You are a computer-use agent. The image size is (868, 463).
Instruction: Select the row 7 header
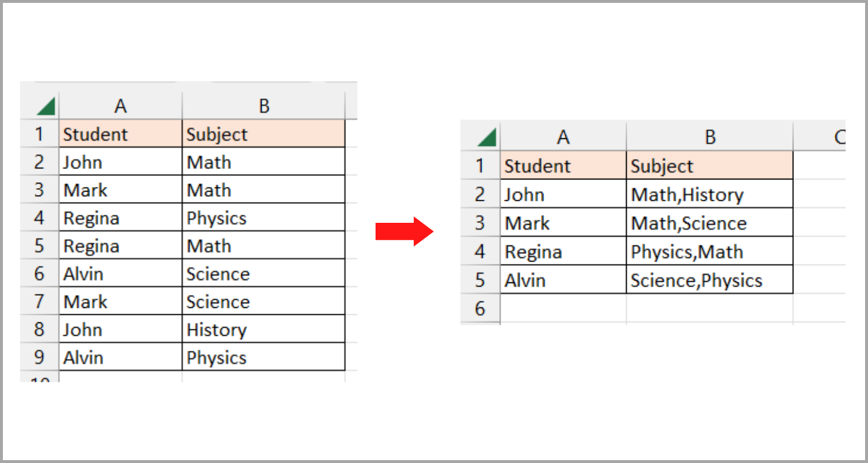coord(39,302)
